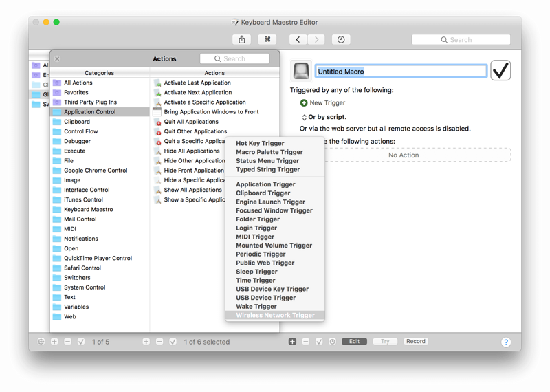Click the macro icon image well
Image resolution: width=550 pixels, height=392 pixels.
coord(301,72)
